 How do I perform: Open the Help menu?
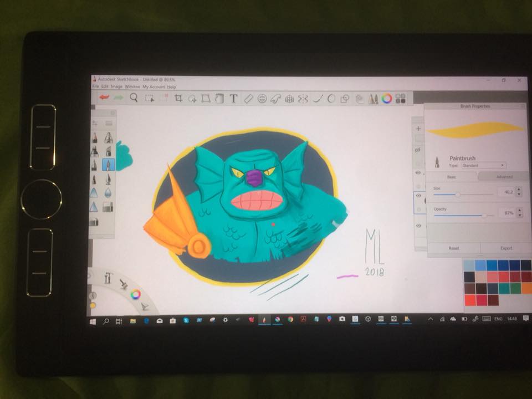pyautogui.click(x=171, y=87)
